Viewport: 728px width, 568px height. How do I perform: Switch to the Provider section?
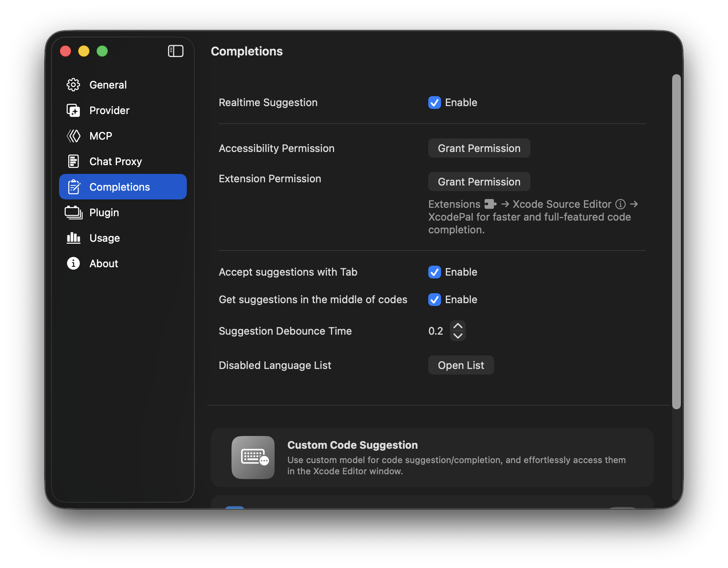click(x=123, y=110)
